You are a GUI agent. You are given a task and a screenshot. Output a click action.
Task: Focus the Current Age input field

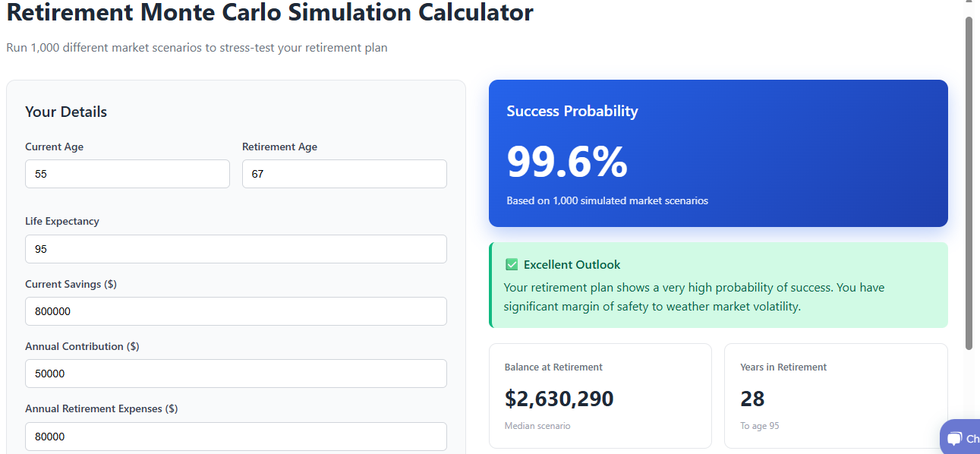click(127, 174)
